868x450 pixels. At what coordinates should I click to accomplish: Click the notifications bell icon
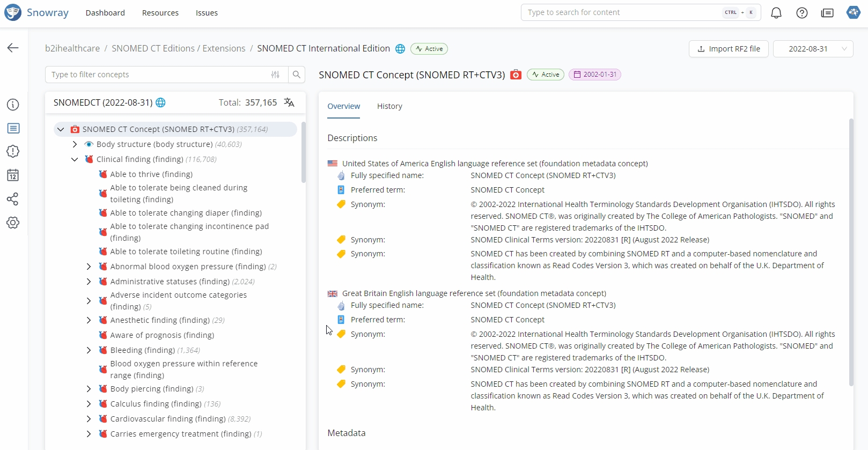pyautogui.click(x=776, y=13)
